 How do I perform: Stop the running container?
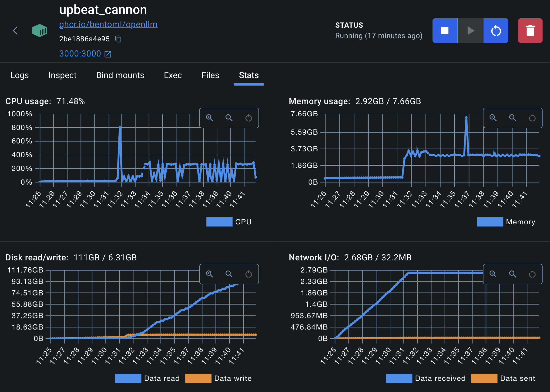445,30
